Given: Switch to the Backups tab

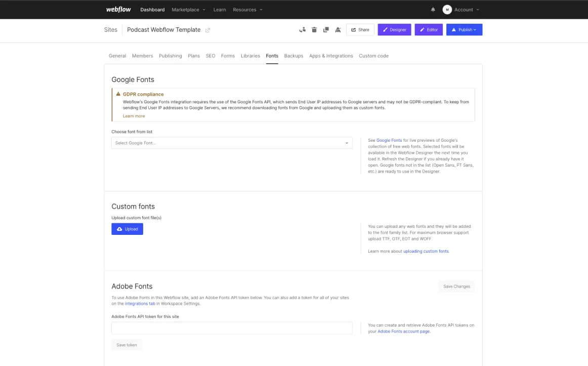Looking at the screenshot, I should coord(293,56).
